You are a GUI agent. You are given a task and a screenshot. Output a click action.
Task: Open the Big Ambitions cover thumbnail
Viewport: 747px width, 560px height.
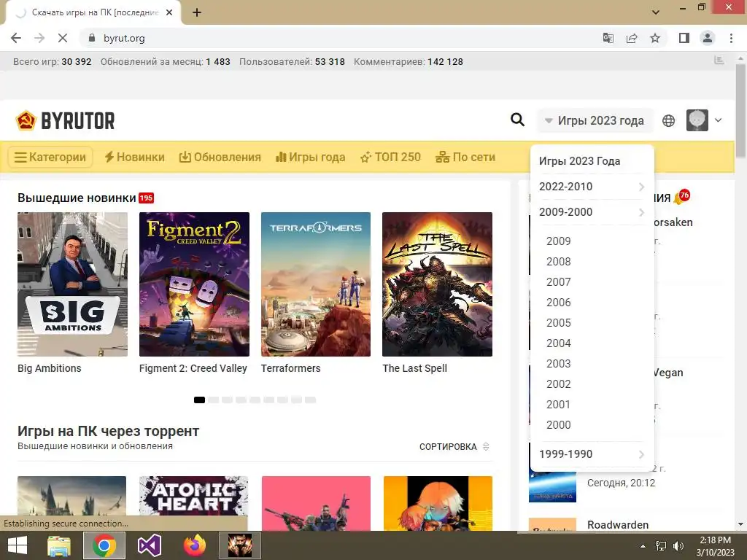click(72, 284)
